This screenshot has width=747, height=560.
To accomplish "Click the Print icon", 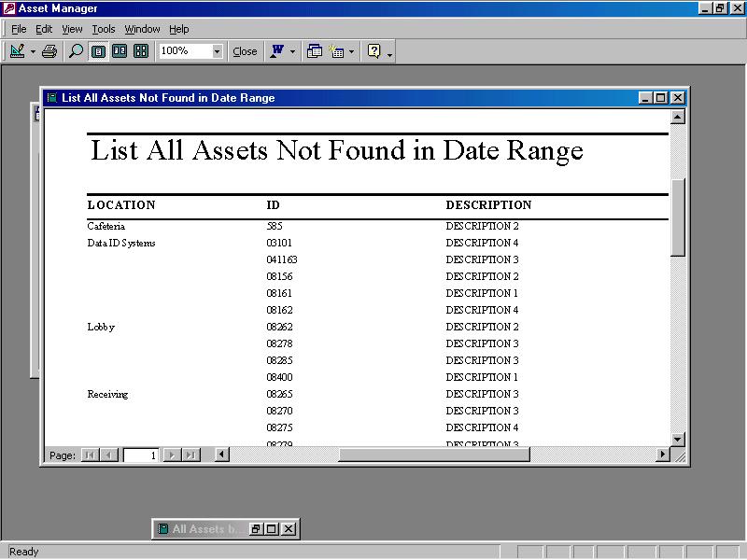I will coord(49,51).
